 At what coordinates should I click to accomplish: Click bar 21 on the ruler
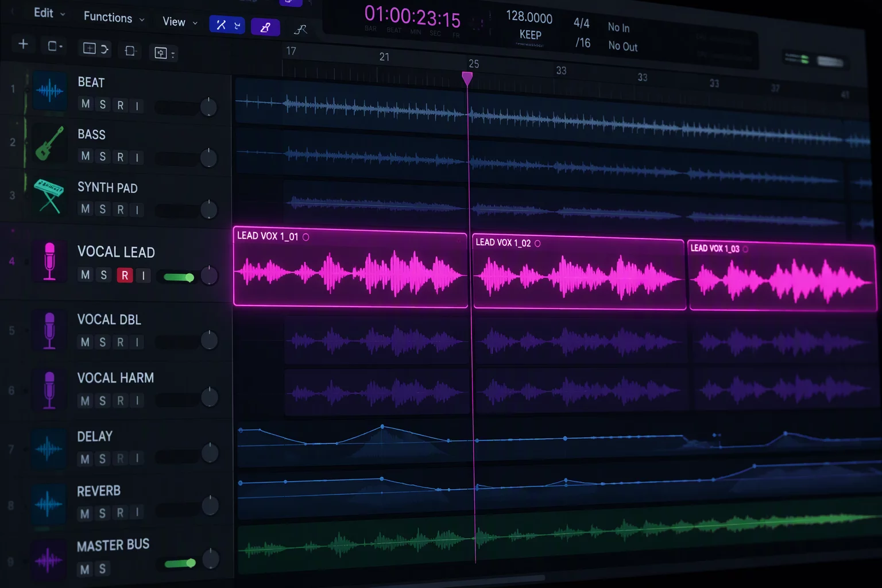(x=384, y=57)
